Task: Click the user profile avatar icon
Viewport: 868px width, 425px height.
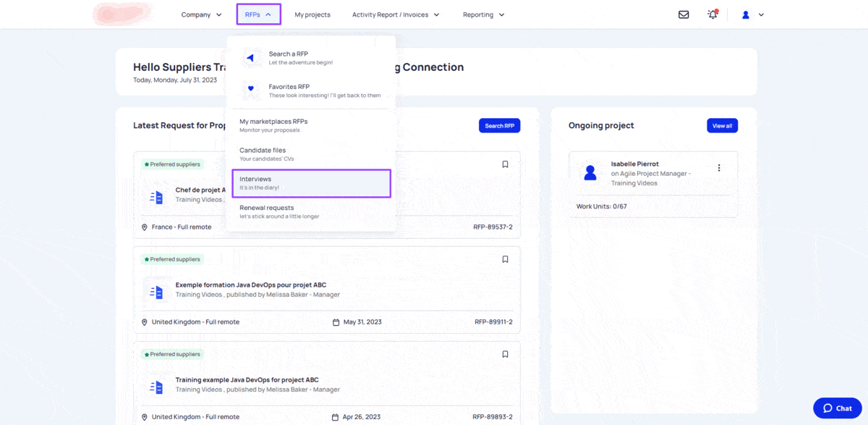Action: pos(746,14)
